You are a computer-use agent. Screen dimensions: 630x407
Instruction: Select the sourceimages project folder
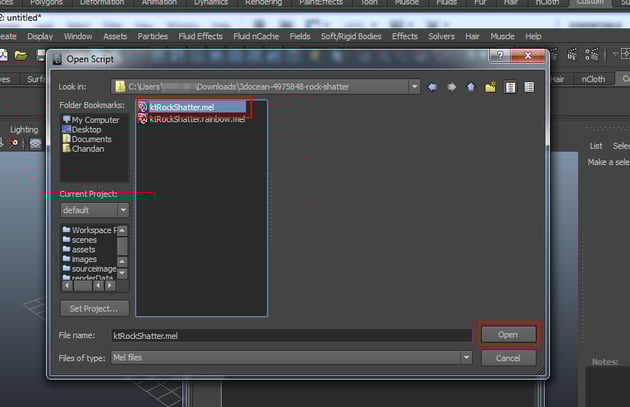[x=90, y=269]
